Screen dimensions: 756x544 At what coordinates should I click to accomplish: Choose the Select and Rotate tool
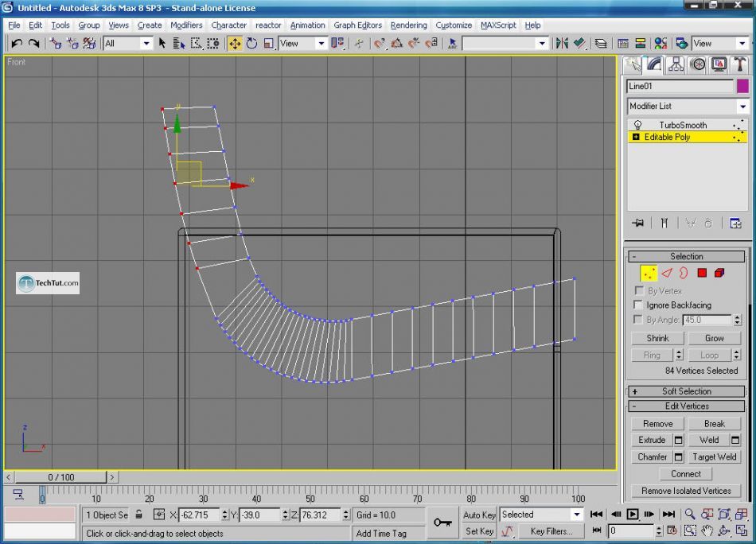click(x=251, y=44)
